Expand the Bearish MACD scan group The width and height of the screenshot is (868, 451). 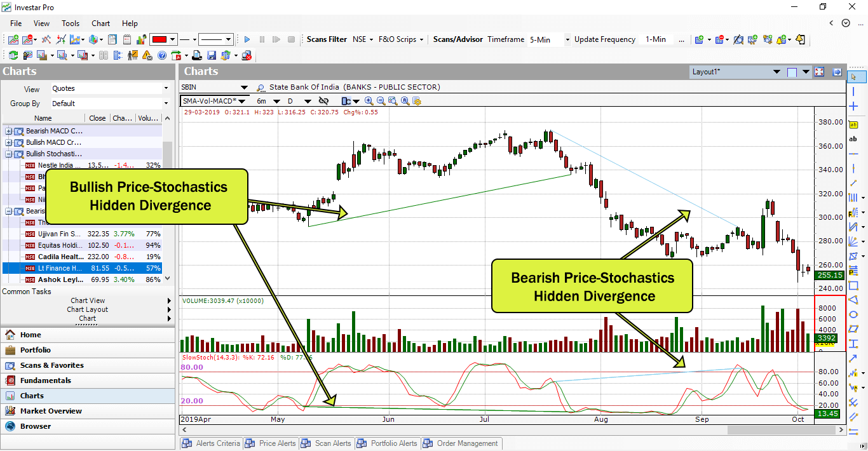(x=9, y=131)
